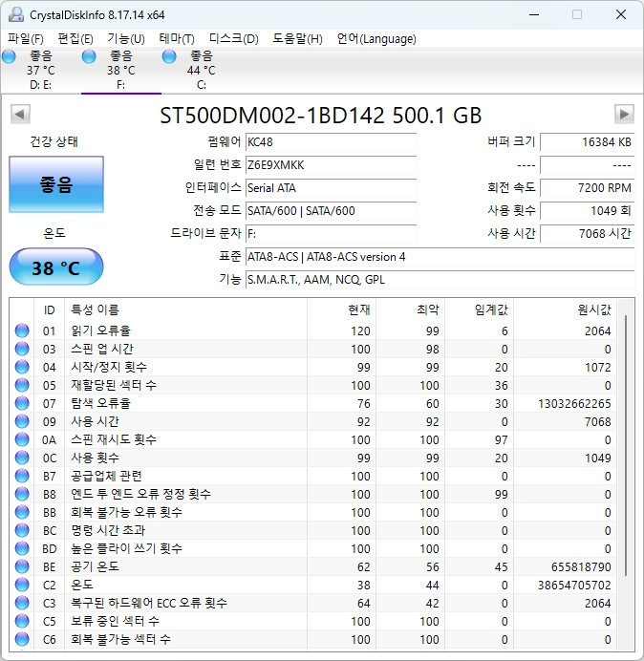Open the 테마(T) menu
644x661 pixels.
click(x=177, y=39)
